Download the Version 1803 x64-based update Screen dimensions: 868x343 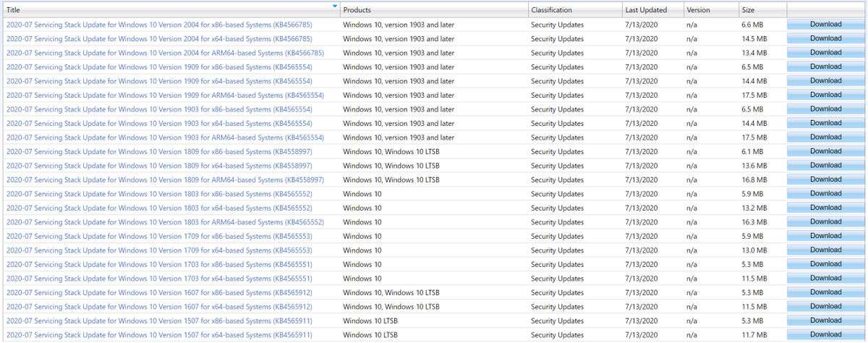(825, 208)
